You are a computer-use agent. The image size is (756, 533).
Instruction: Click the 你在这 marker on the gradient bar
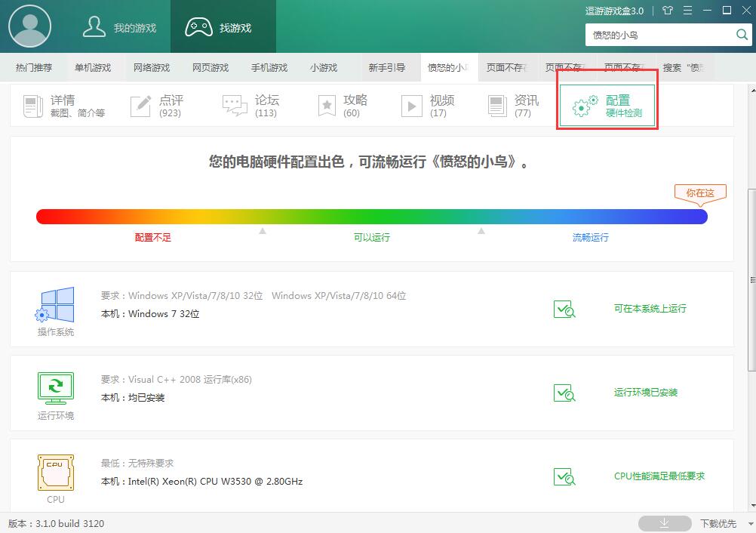click(699, 193)
